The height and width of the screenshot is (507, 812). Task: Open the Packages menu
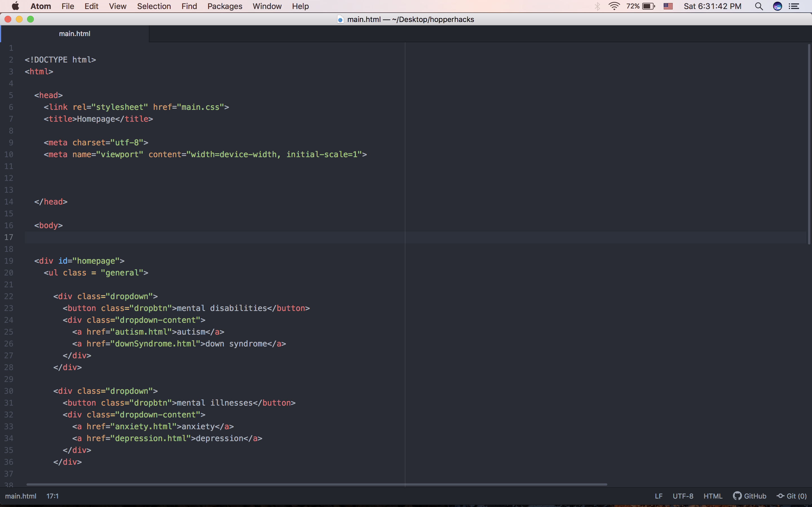224,6
